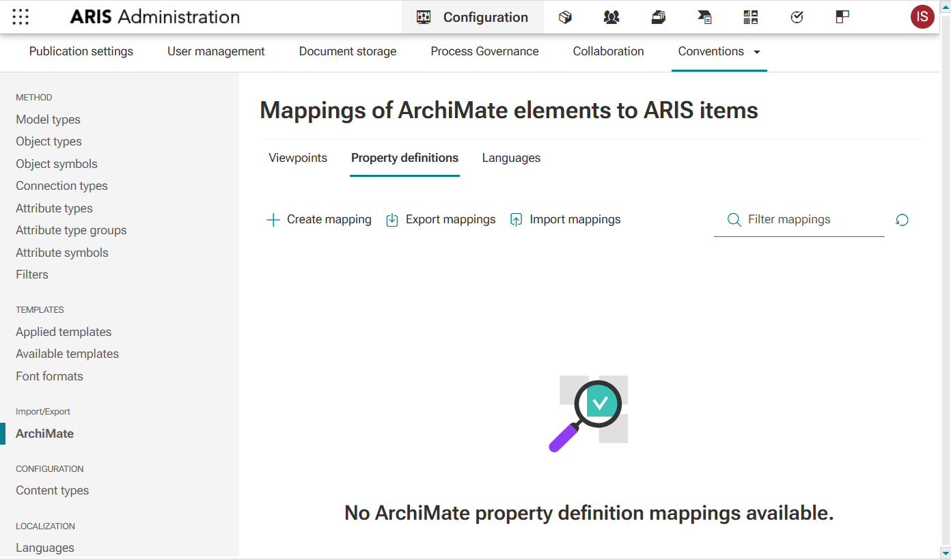Open the user group icon in the top bar
This screenshot has height=560, width=951.
[x=611, y=17]
